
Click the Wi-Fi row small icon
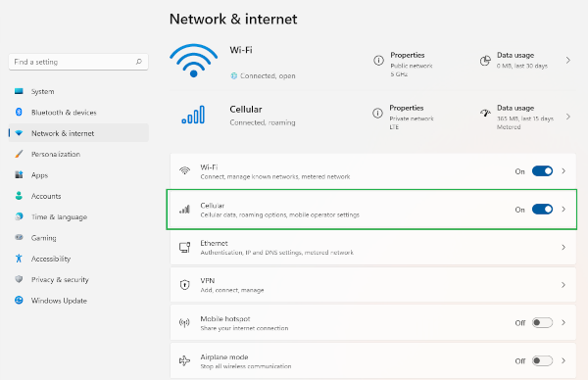click(184, 170)
